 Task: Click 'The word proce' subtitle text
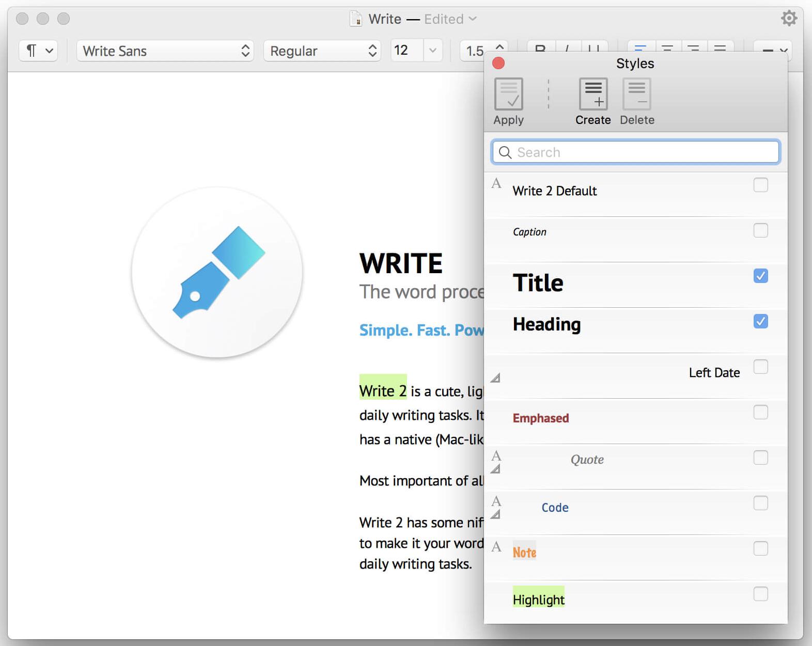pyautogui.click(x=421, y=292)
